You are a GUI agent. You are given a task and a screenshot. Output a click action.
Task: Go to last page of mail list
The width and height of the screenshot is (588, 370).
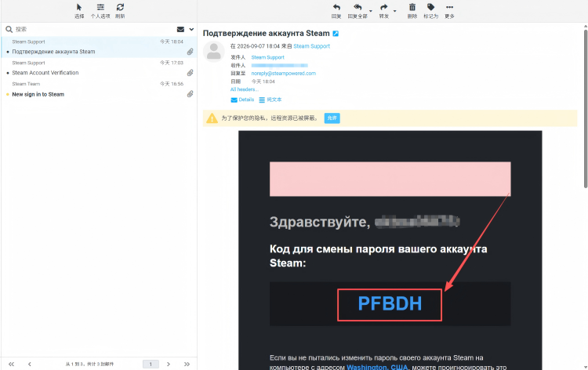(187, 364)
